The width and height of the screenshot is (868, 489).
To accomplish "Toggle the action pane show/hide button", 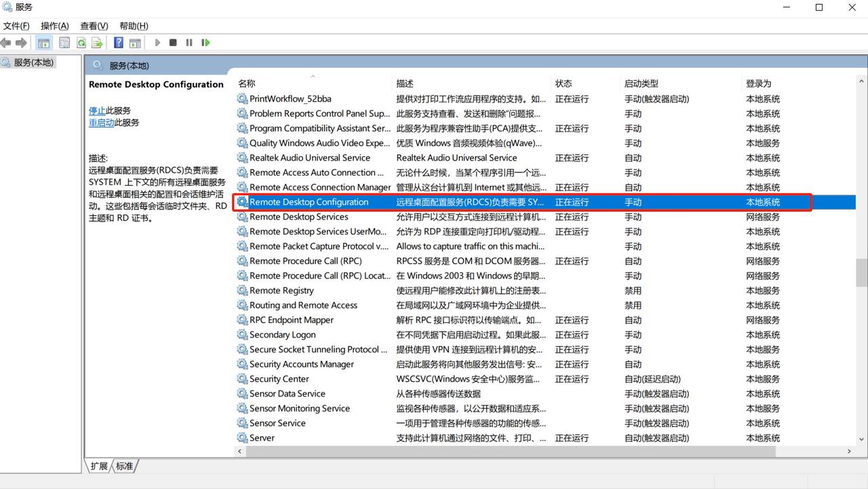I will [135, 43].
